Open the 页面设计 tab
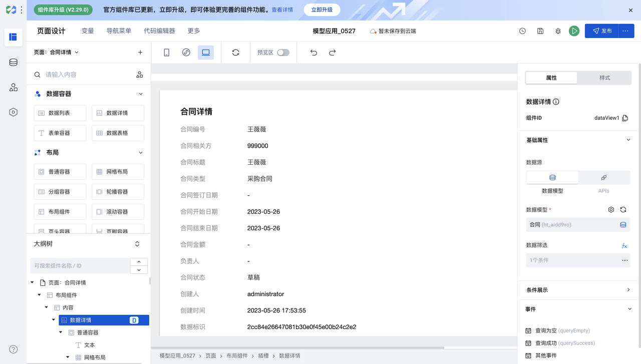The width and height of the screenshot is (641, 364). pyautogui.click(x=51, y=31)
